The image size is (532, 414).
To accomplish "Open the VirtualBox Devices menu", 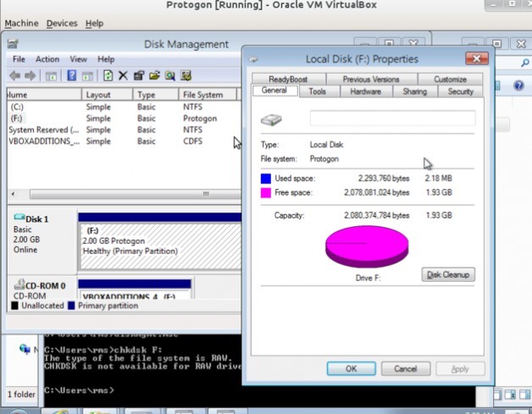I will click(x=62, y=24).
